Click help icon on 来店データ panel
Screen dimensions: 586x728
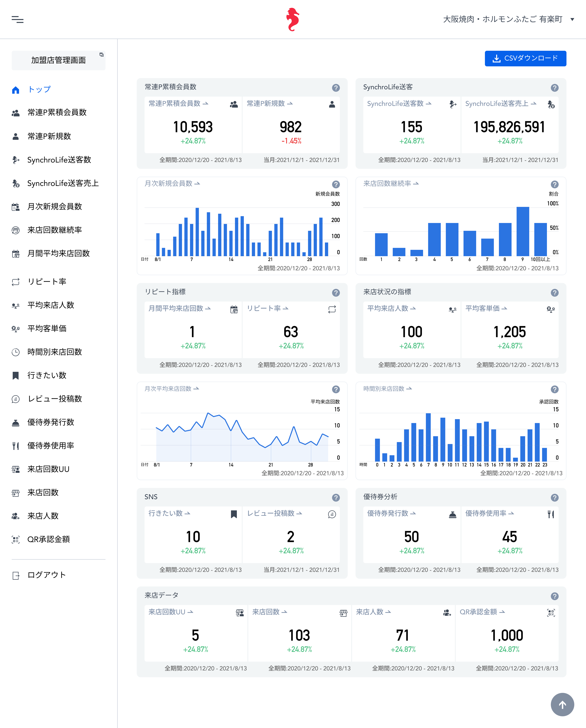554,596
